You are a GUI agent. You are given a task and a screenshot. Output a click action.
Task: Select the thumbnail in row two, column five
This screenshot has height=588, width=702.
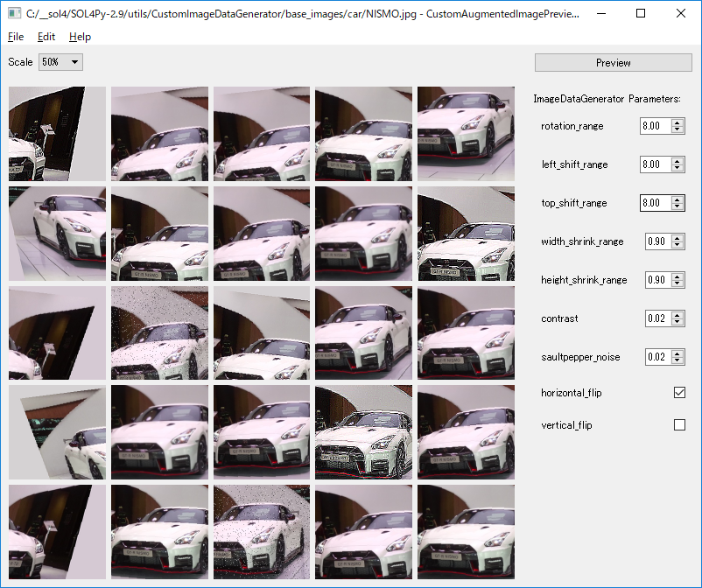click(466, 234)
